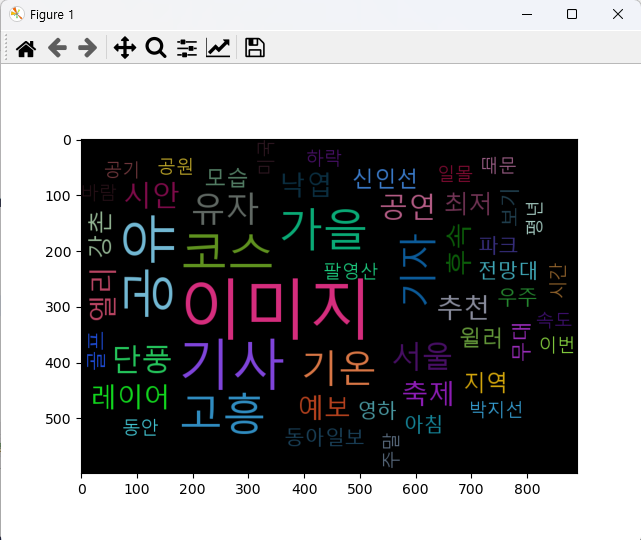Click the green word 우주
This screenshot has width=641, height=540.
click(517, 297)
